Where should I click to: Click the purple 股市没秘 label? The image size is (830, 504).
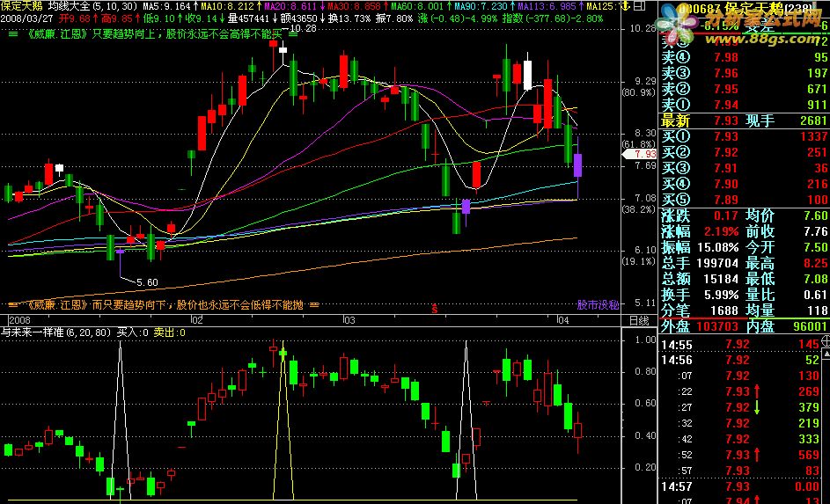click(598, 305)
